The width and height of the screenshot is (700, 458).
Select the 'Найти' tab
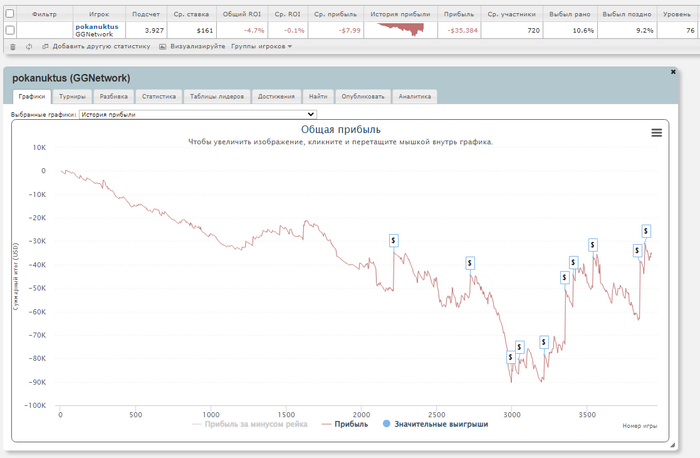[x=318, y=96]
